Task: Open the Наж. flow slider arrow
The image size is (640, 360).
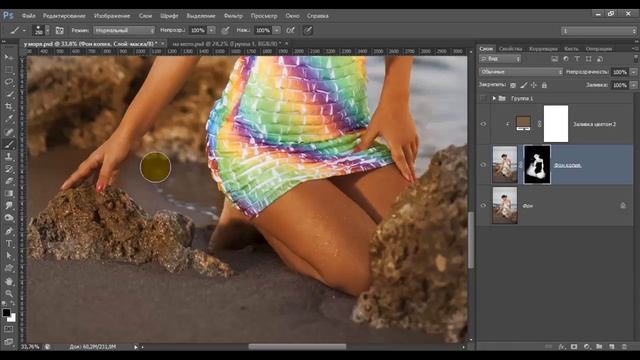Action: (x=277, y=30)
